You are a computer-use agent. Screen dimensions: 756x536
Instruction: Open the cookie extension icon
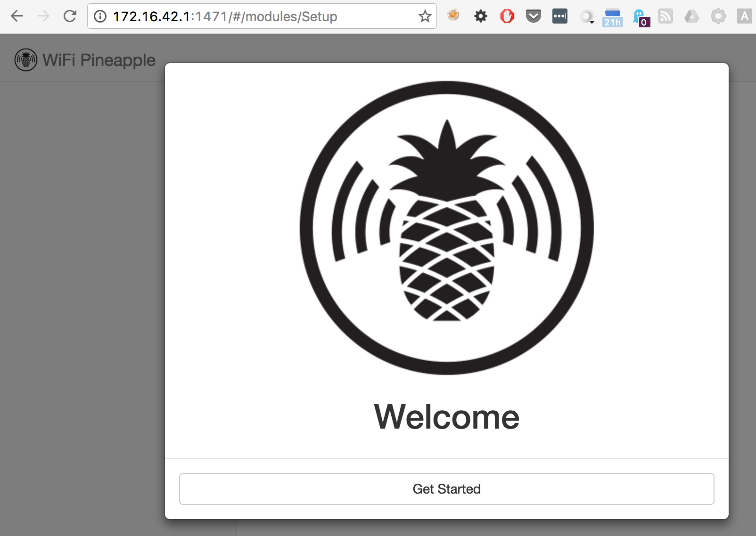(453, 16)
